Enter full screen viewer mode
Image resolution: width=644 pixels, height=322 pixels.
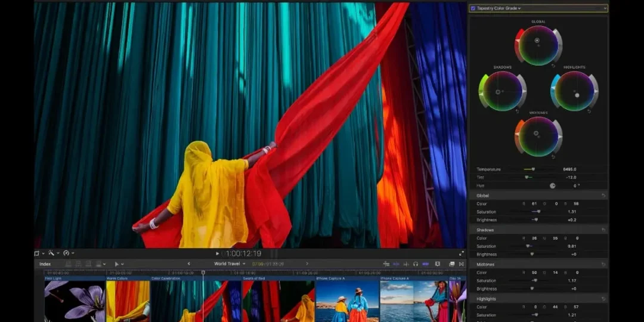pyautogui.click(x=461, y=253)
